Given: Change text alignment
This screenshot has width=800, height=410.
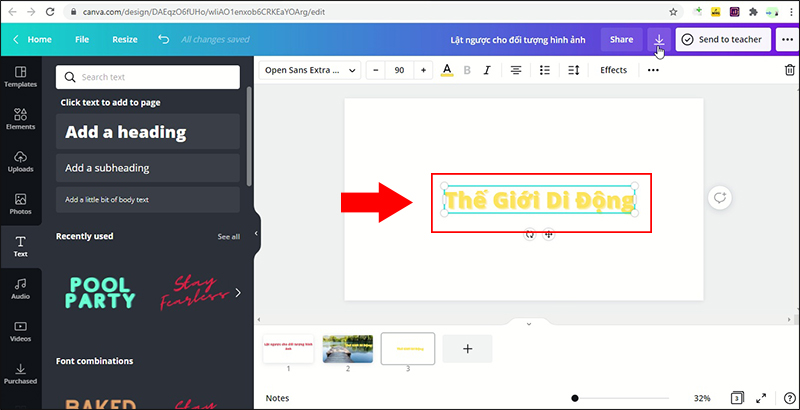Looking at the screenshot, I should pyautogui.click(x=516, y=70).
